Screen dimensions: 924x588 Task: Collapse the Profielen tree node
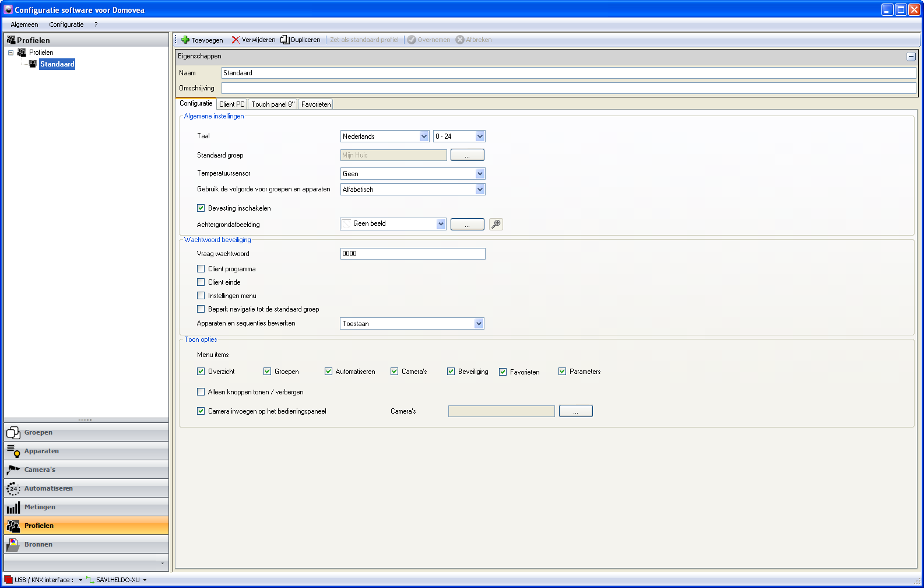click(x=10, y=52)
